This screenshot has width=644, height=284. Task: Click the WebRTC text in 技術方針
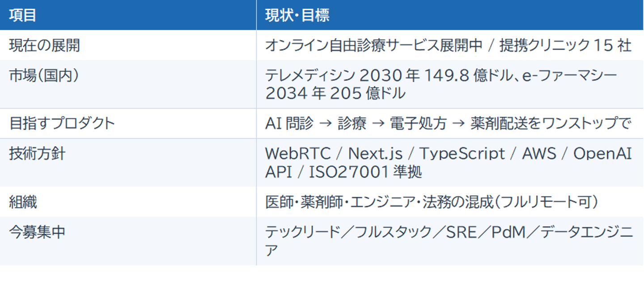click(x=298, y=154)
